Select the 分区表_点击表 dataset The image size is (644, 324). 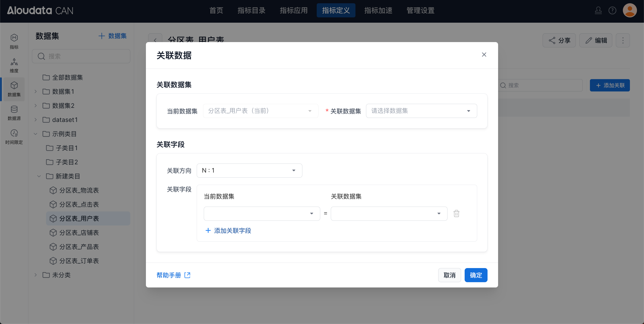point(88,204)
